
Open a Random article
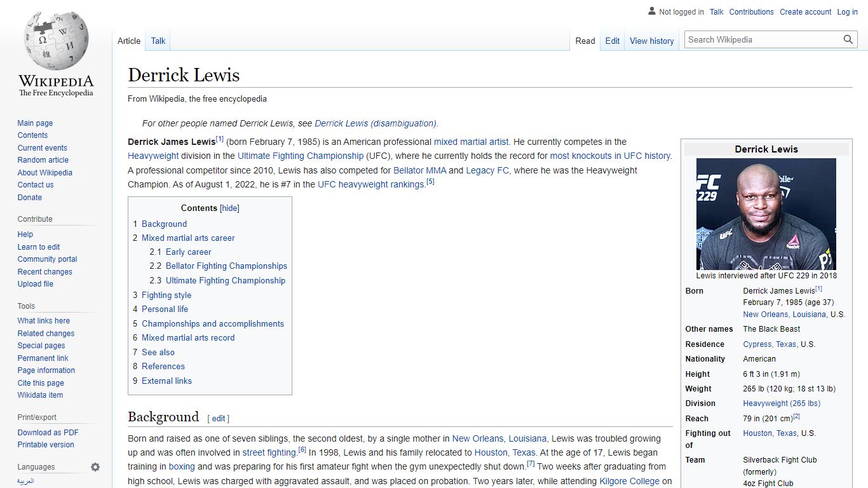click(43, 160)
